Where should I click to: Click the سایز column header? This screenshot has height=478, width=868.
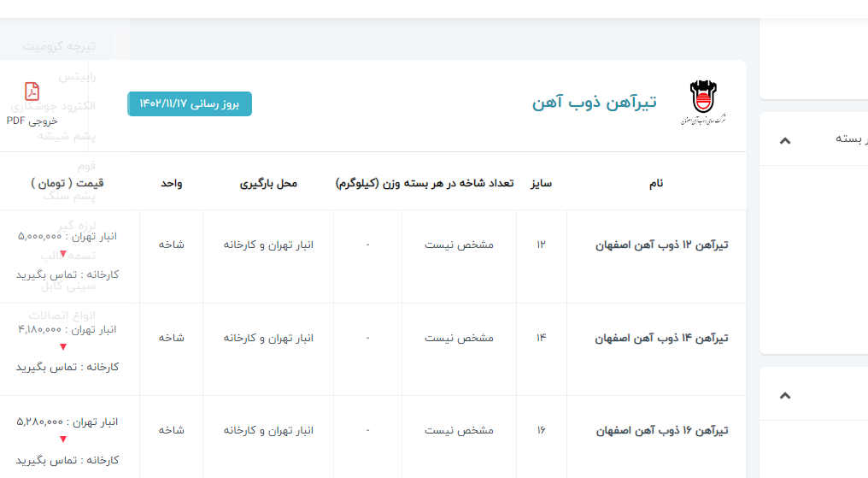point(541,183)
